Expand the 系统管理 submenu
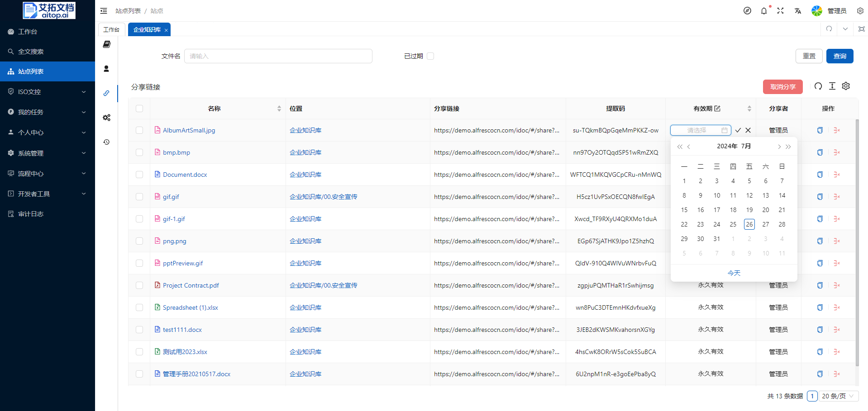 click(48, 153)
